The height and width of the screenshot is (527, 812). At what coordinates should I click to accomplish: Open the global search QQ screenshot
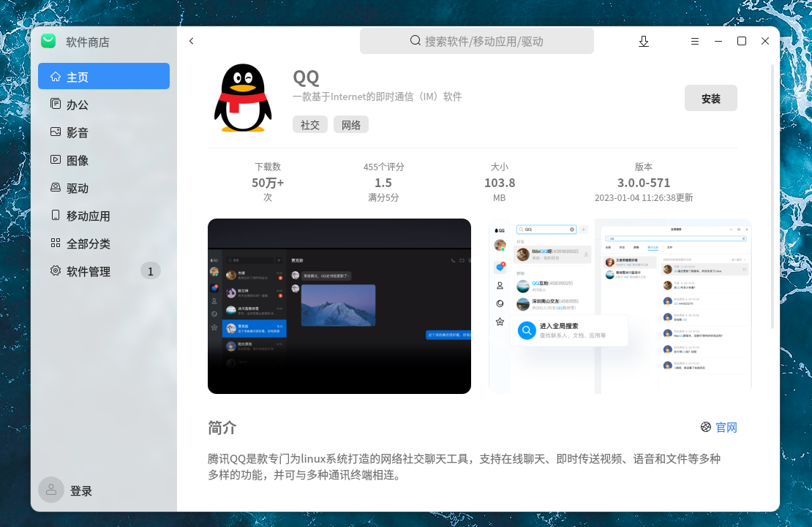coord(620,306)
